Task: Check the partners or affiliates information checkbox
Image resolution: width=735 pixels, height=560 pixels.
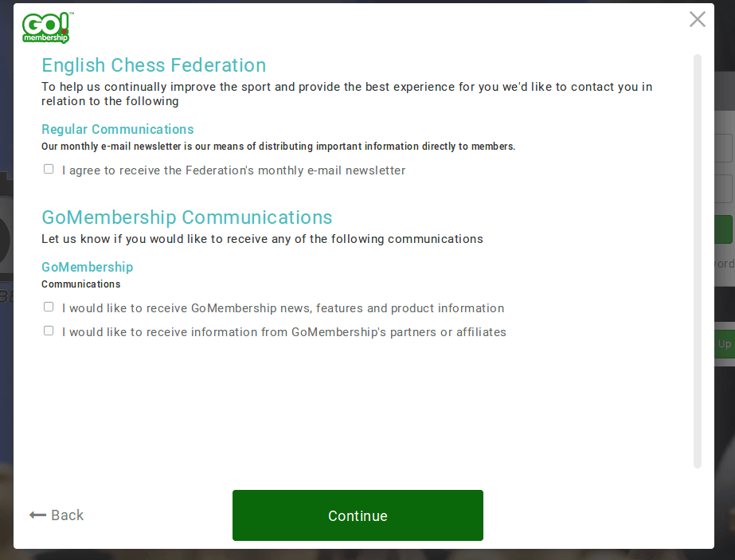Action: pyautogui.click(x=49, y=331)
